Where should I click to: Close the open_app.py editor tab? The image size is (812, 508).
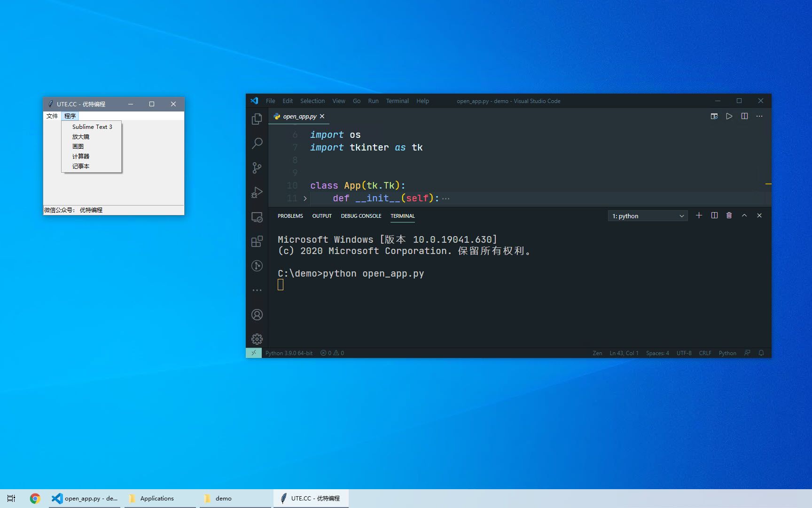[322, 116]
